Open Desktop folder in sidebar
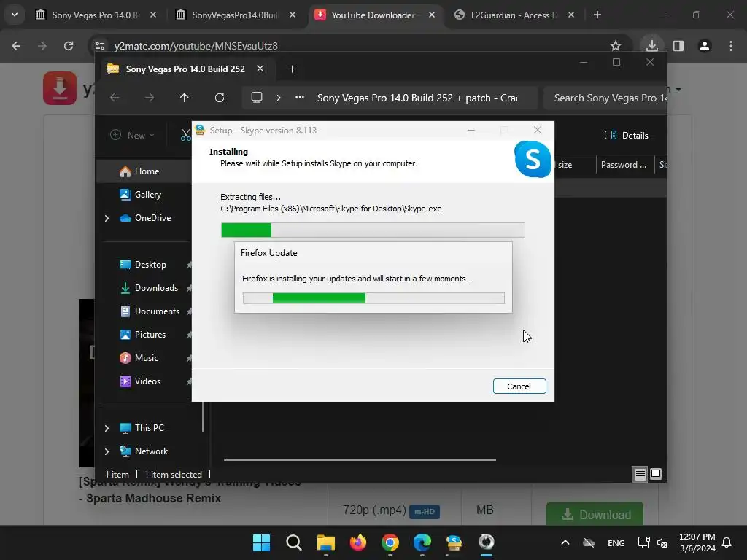This screenshot has width=747, height=560. click(x=143, y=265)
